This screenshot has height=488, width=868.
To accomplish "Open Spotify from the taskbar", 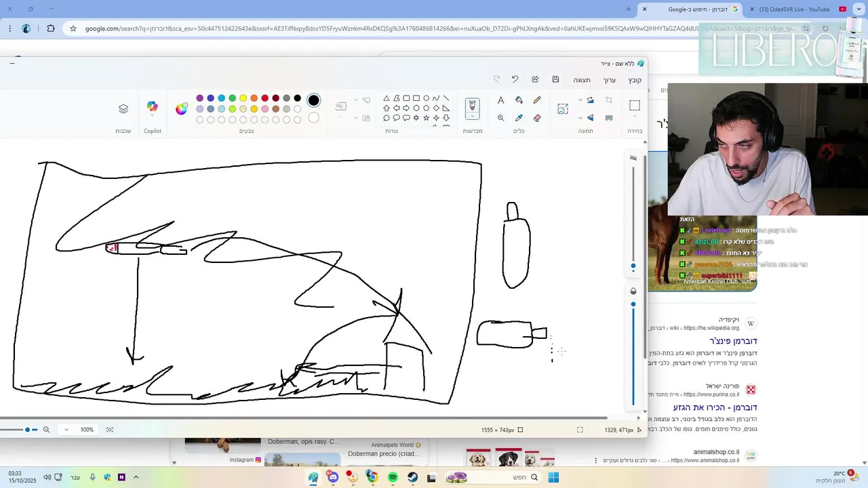I will click(393, 478).
